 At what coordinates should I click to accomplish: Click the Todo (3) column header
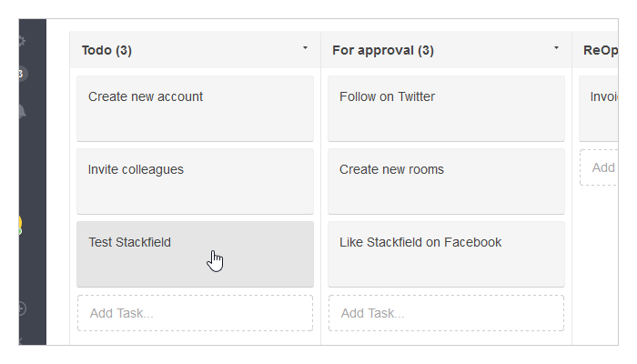click(106, 50)
